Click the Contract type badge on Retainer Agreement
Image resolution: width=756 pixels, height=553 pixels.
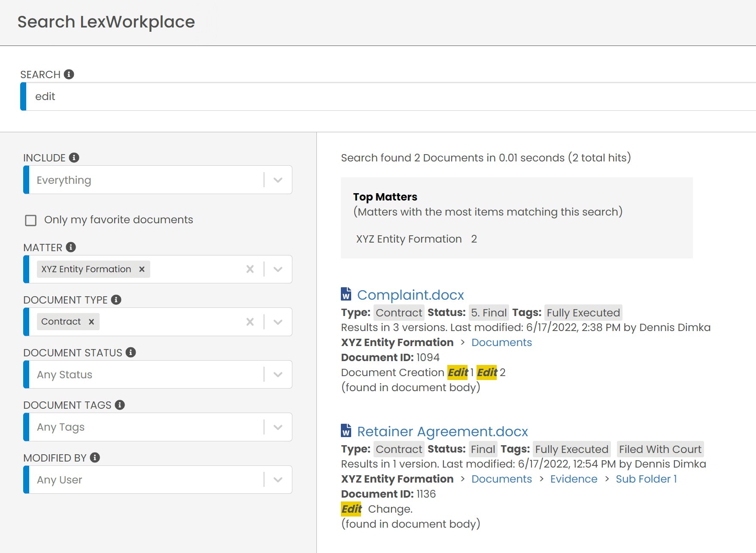[399, 449]
